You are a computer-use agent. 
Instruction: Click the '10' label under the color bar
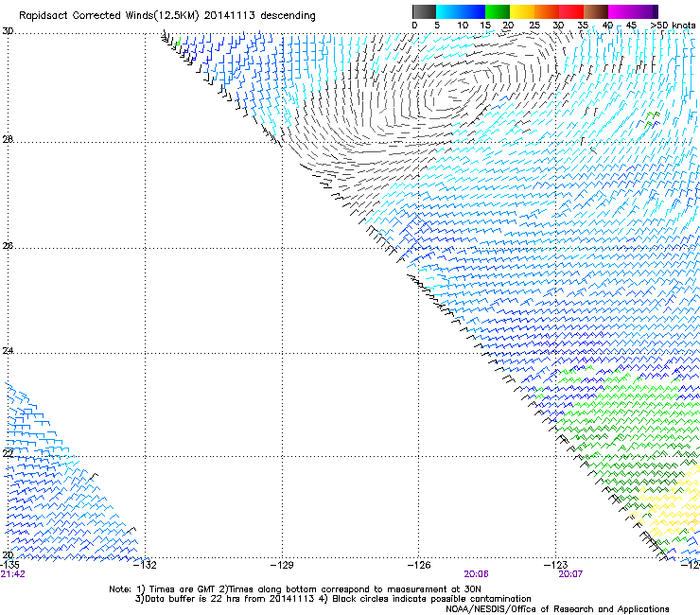point(463,26)
